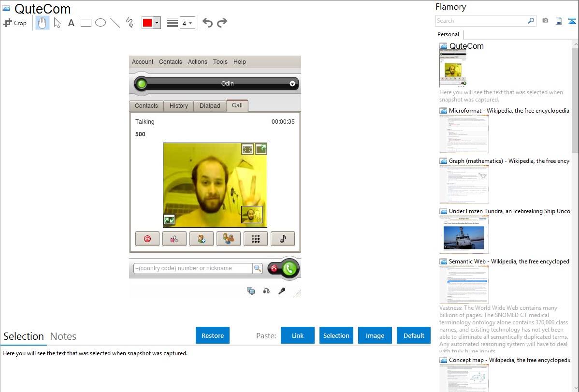Image resolution: width=579 pixels, height=392 pixels.
Task: Click the red hang up call button
Action: click(147, 239)
